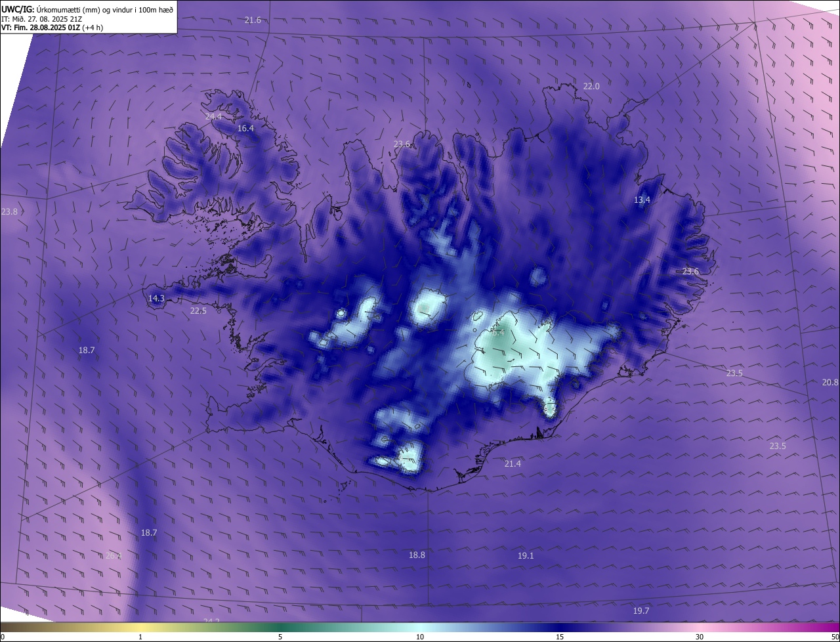The image size is (840, 642).
Task: Click the map value 21.4
Action: click(513, 464)
